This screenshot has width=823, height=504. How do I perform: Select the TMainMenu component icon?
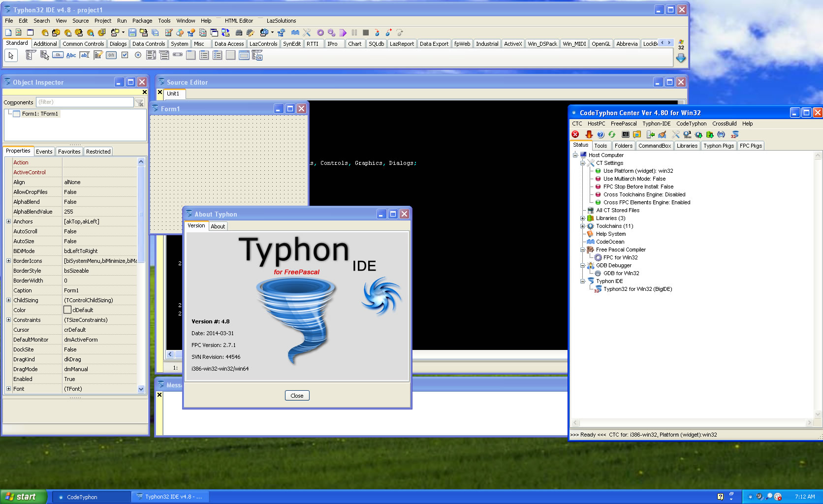click(x=30, y=55)
